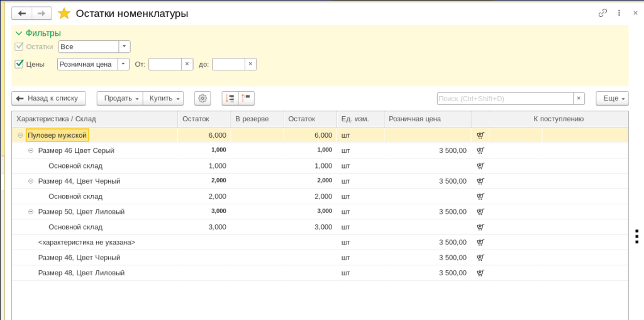Select the Размер 48, Цвет Лиловый row

(320, 273)
